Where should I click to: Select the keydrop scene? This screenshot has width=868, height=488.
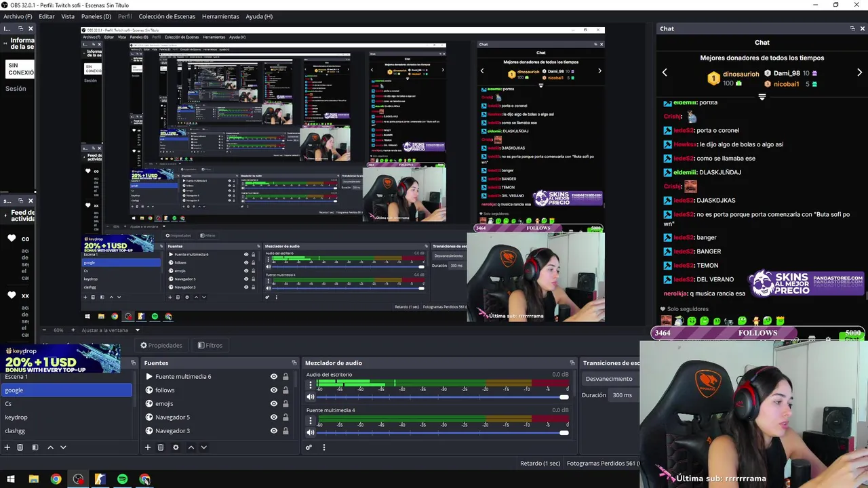(x=66, y=418)
